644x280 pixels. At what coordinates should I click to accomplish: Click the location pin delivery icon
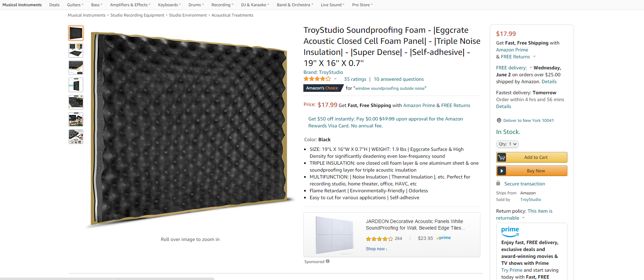499,120
